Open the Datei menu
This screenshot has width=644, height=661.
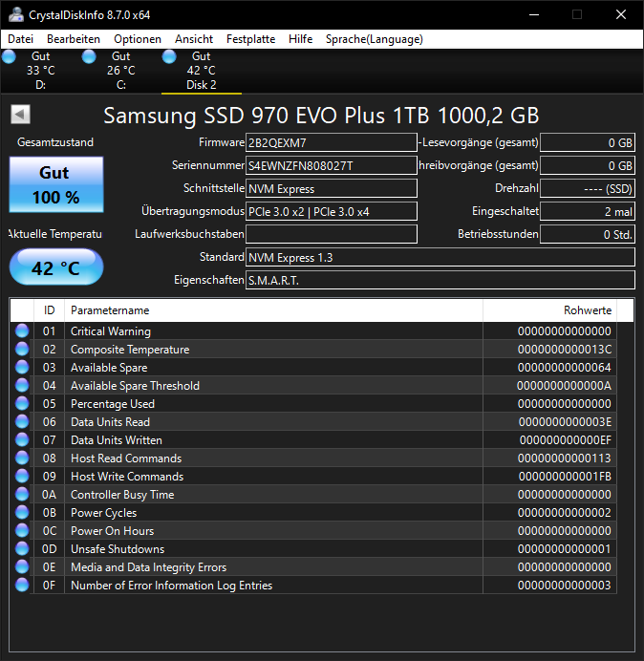tap(20, 39)
